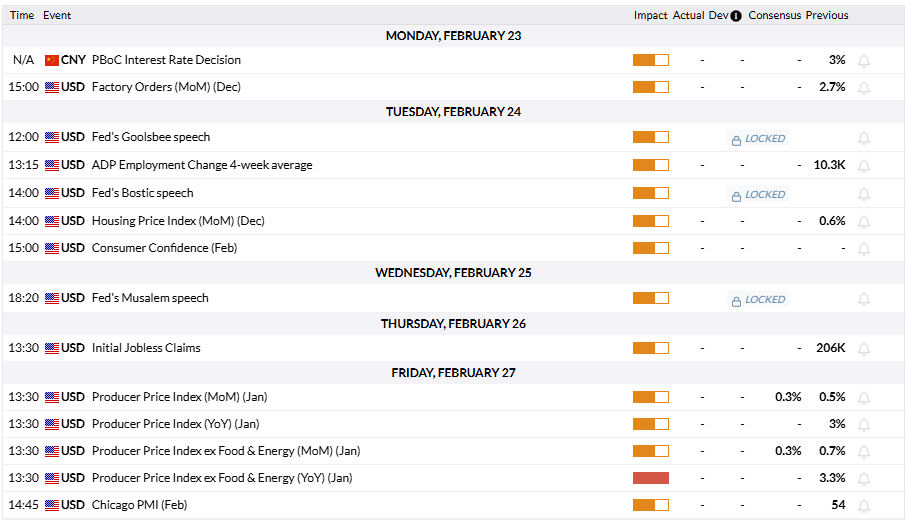Click the Friday, February 27 date header

point(453,373)
